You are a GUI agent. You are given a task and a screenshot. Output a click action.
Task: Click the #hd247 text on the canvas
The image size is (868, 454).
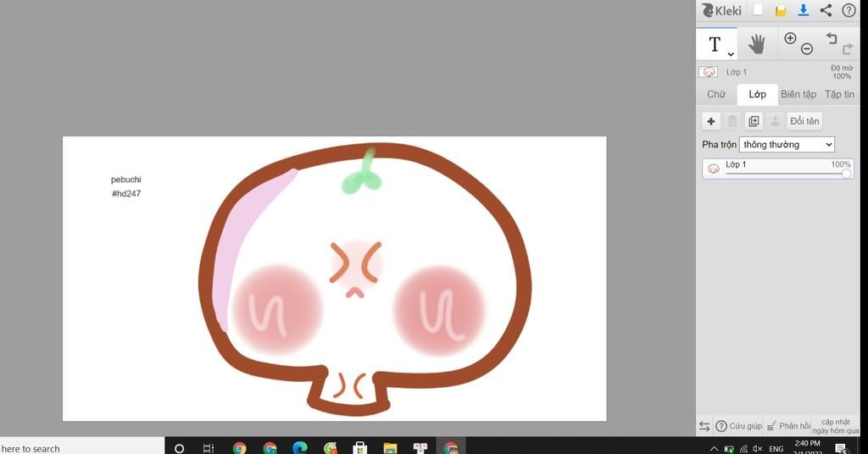126,194
